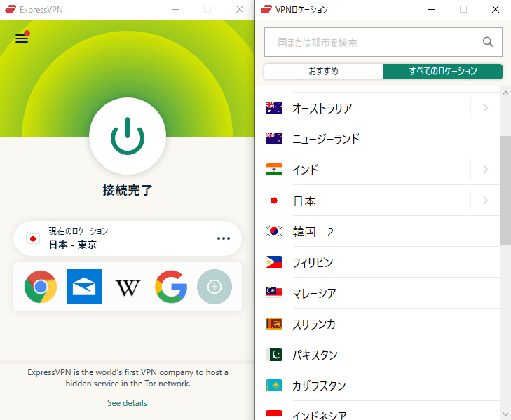Expand the オーストラリア location list
Image resolution: width=511 pixels, height=420 pixels.
click(485, 108)
